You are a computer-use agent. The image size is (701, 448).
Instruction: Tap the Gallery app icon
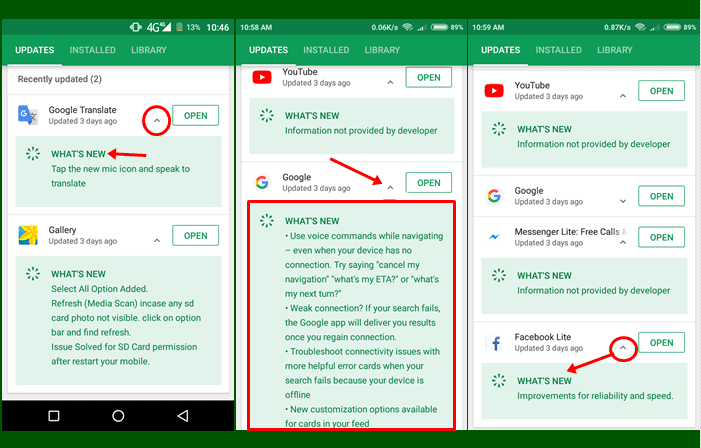[x=28, y=236]
